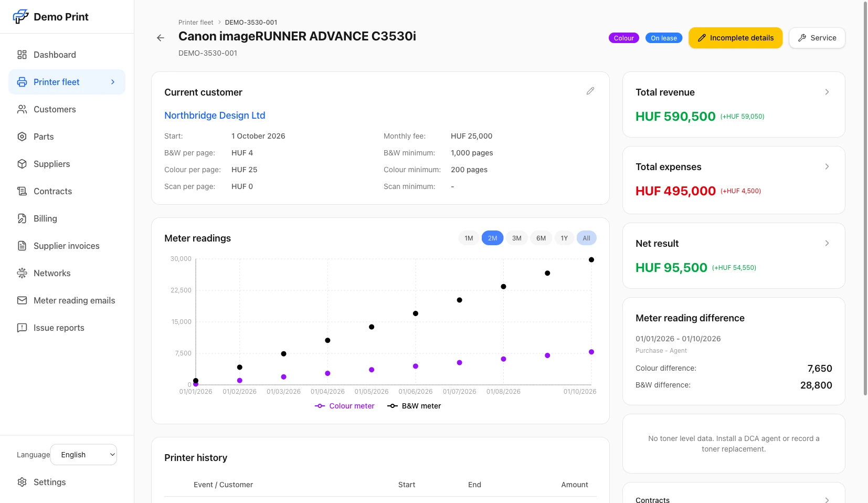Switch chart to 6M range
868x503 pixels.
click(541, 238)
